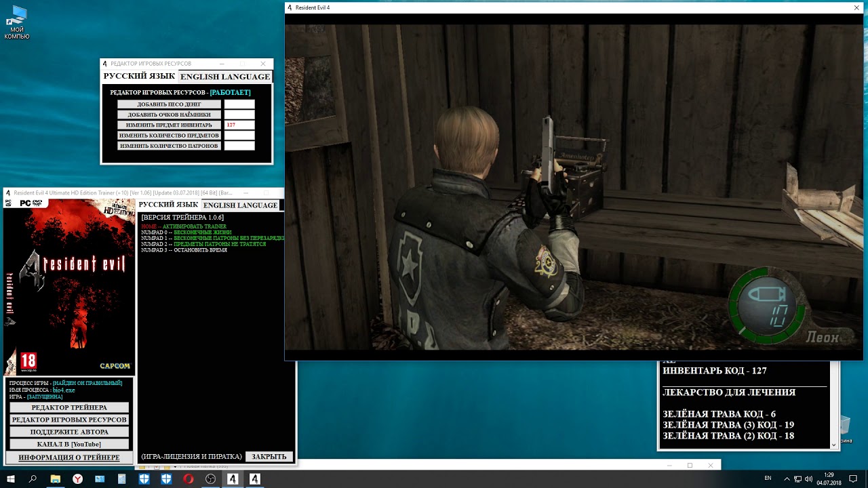Open the Windows Start menu
The width and height of the screenshot is (868, 488).
click(x=11, y=479)
